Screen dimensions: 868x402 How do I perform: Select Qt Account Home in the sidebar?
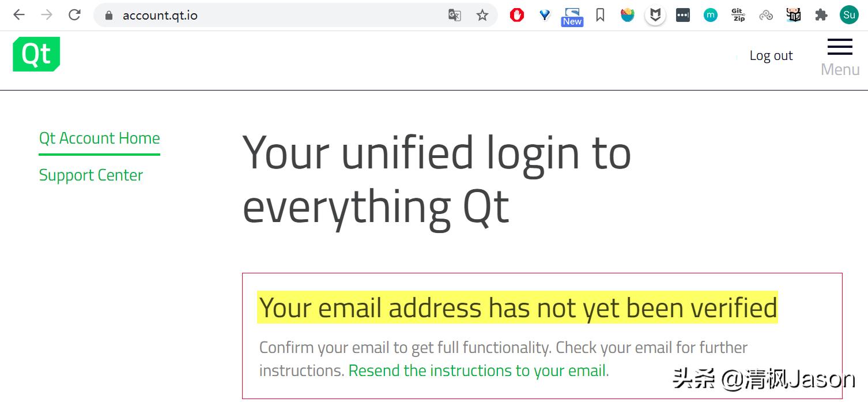99,138
